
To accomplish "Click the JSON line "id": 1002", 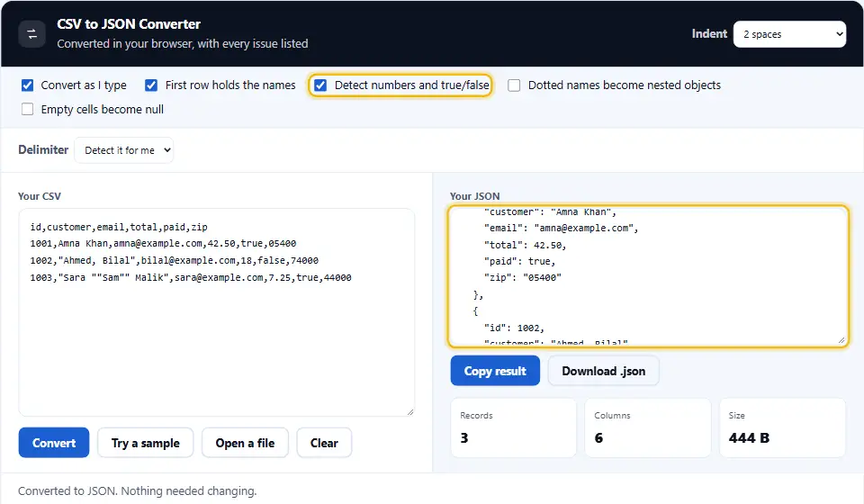I will click(x=514, y=328).
